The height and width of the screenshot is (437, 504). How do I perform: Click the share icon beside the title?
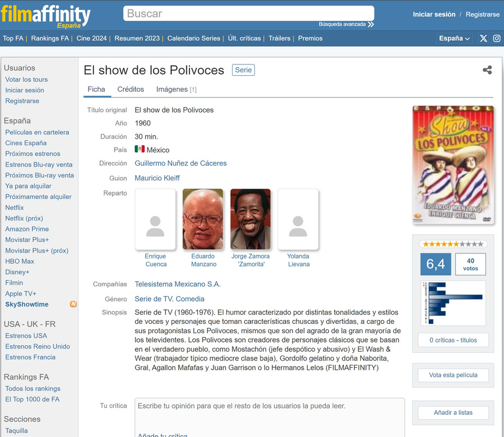(487, 70)
